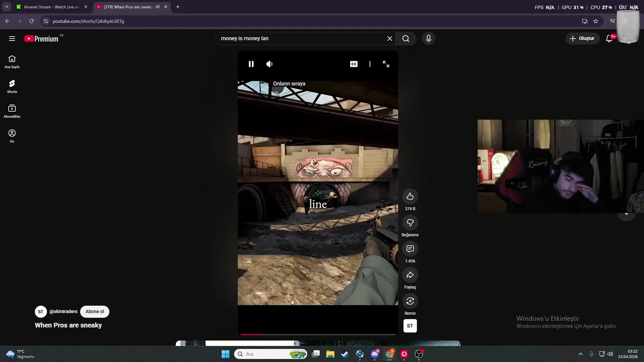Open the Short's three-dot more menu

tap(370, 64)
